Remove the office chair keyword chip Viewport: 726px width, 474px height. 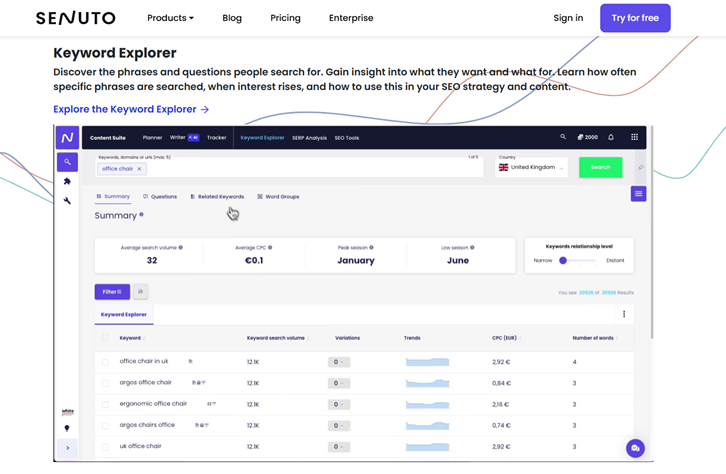coord(139,169)
